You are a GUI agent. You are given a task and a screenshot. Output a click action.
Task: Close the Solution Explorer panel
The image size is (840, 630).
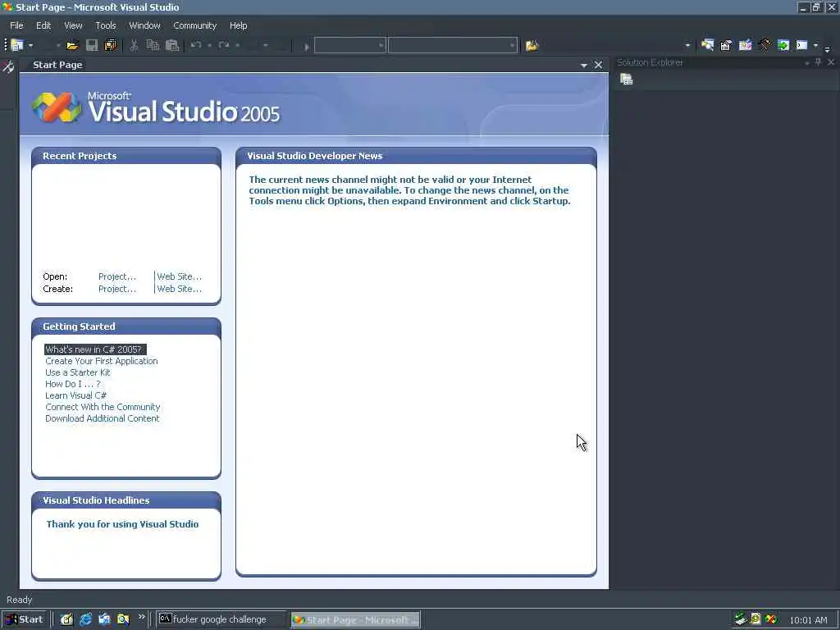tap(831, 62)
